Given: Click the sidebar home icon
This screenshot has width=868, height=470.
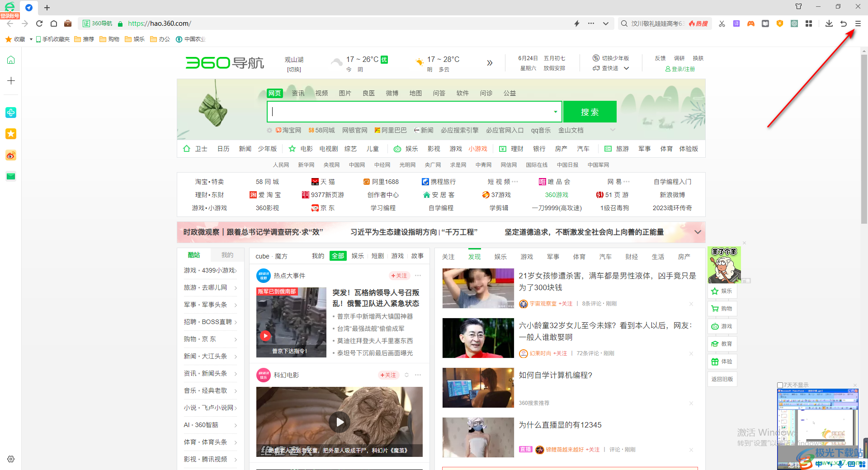Looking at the screenshot, I should 11,60.
